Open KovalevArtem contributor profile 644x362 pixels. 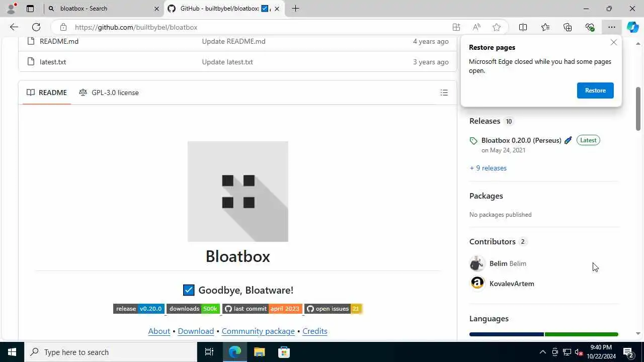pyautogui.click(x=512, y=284)
